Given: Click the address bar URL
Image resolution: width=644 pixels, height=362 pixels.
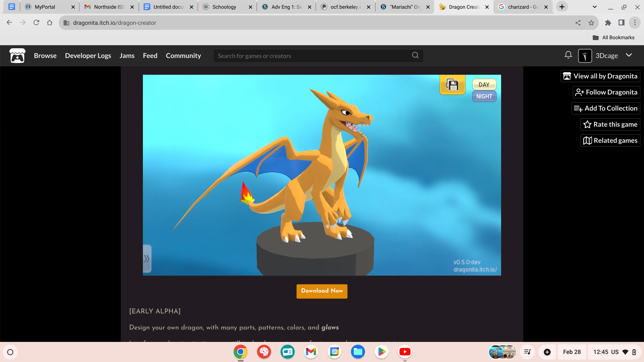Looking at the screenshot, I should coord(114,23).
